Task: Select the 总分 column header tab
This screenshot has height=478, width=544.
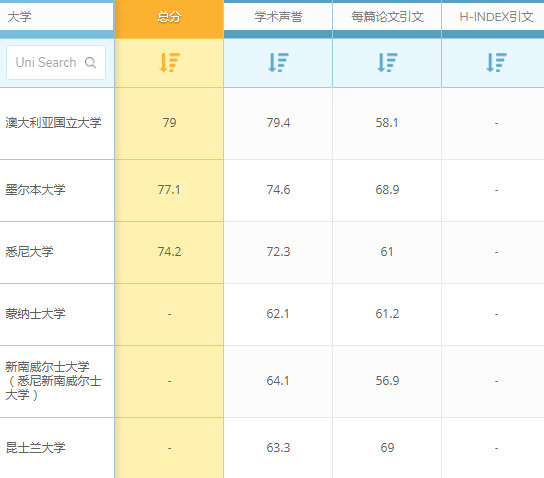Action: pos(169,17)
